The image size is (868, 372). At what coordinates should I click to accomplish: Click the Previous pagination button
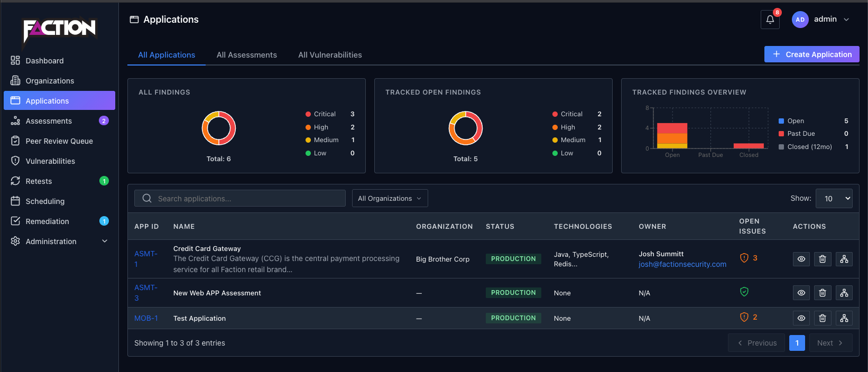tap(756, 343)
